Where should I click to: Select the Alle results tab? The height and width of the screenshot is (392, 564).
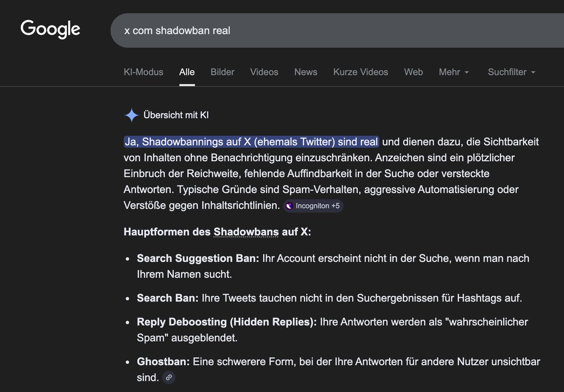pos(187,72)
